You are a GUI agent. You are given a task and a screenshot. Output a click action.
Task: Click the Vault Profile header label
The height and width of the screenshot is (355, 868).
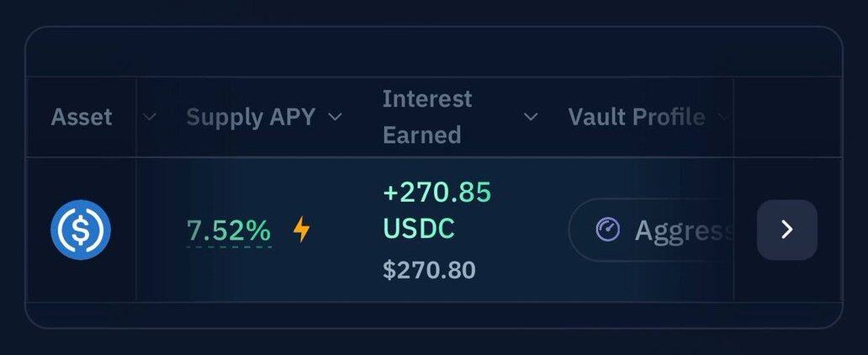(x=637, y=117)
